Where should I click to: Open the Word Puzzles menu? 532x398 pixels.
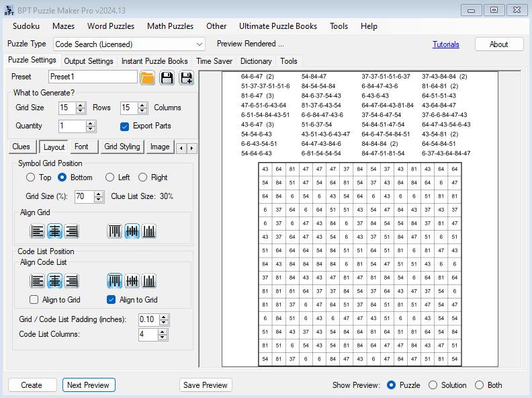click(110, 26)
